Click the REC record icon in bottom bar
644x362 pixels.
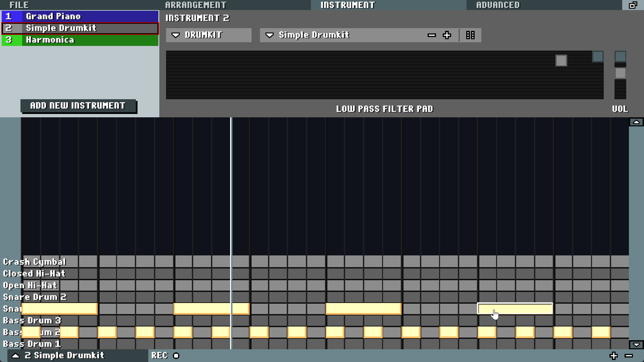pos(176,356)
